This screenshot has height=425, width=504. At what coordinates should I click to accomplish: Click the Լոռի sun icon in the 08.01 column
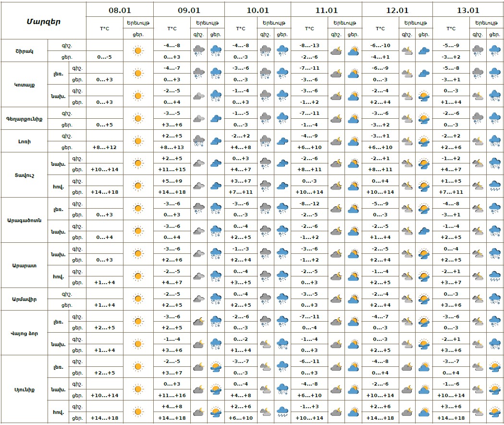(138, 141)
